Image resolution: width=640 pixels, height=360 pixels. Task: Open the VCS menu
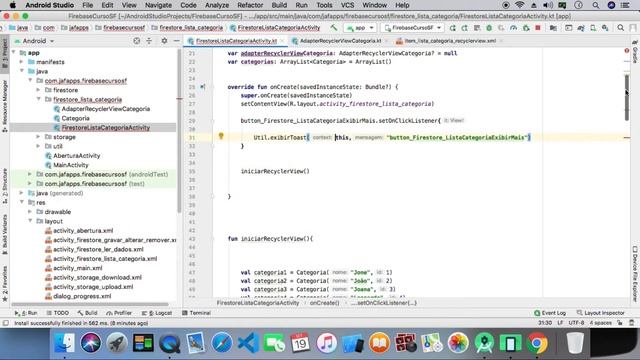coord(347,5)
